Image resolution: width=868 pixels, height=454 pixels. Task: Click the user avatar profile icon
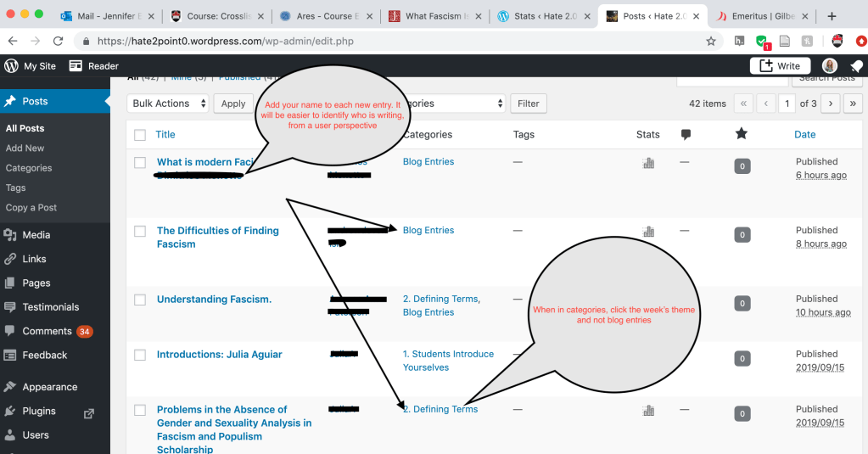pos(830,66)
